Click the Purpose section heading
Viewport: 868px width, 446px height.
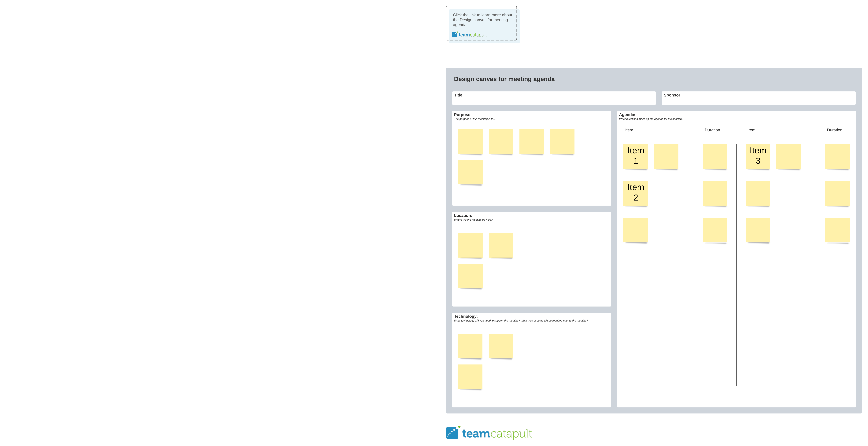click(462, 115)
